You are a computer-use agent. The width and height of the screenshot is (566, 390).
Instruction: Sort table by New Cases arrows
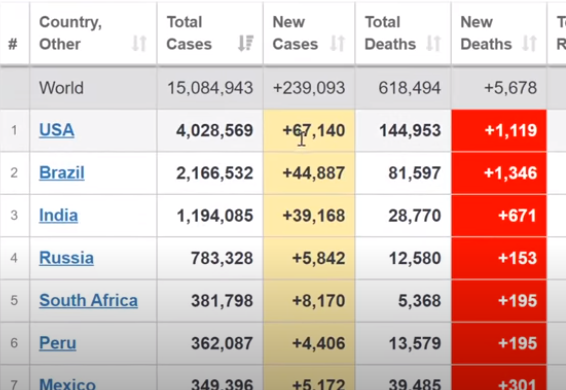337,44
